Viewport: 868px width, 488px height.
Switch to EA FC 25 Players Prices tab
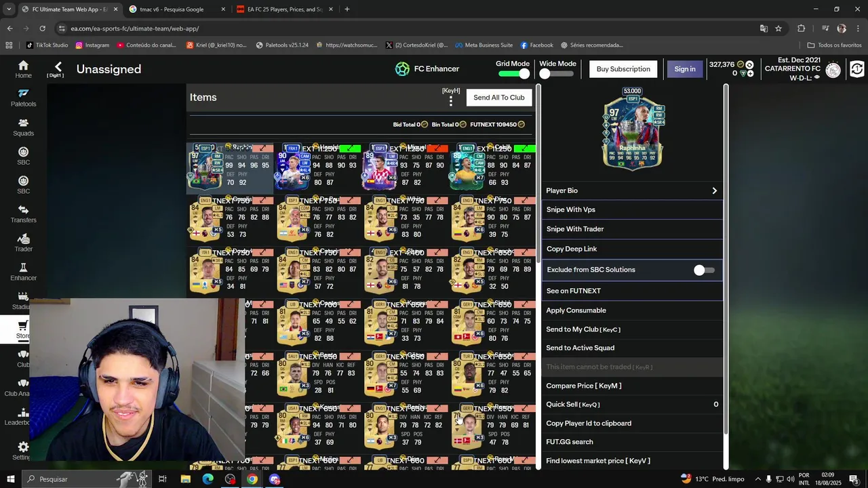(x=285, y=9)
